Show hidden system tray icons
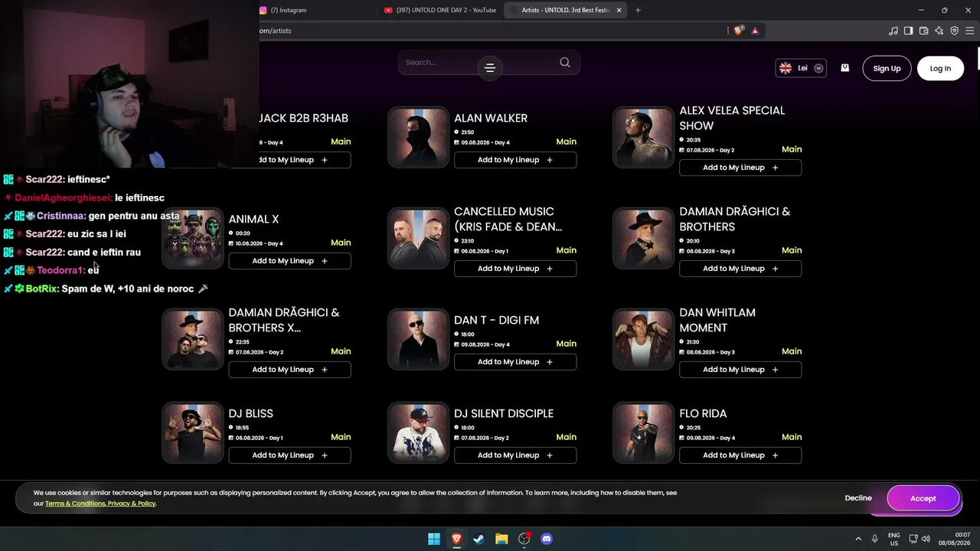The width and height of the screenshot is (980, 551). point(858,539)
